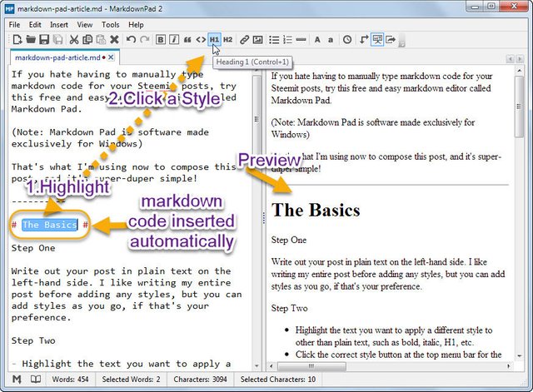Convert text to uppercase with the A icon
This screenshot has height=392, width=533.
point(317,39)
